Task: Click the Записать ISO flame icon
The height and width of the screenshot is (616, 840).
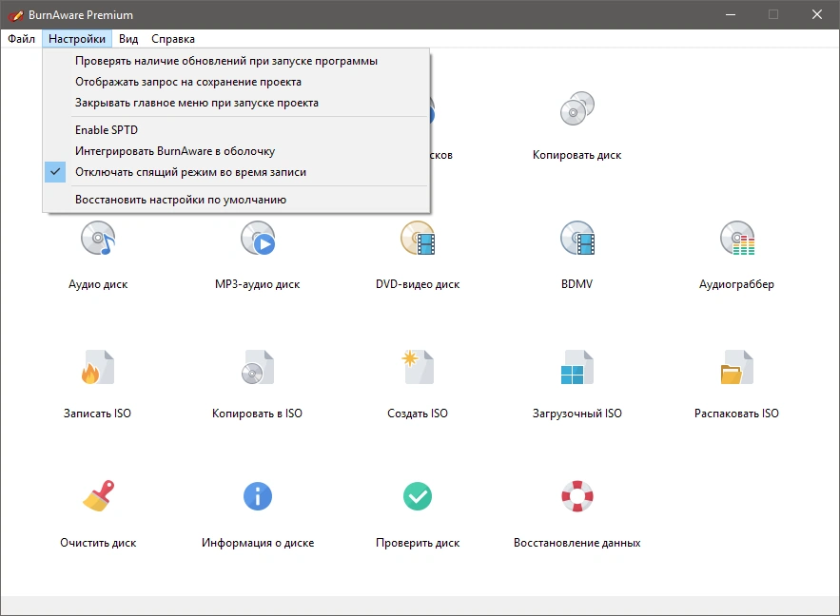Action: pyautogui.click(x=98, y=367)
